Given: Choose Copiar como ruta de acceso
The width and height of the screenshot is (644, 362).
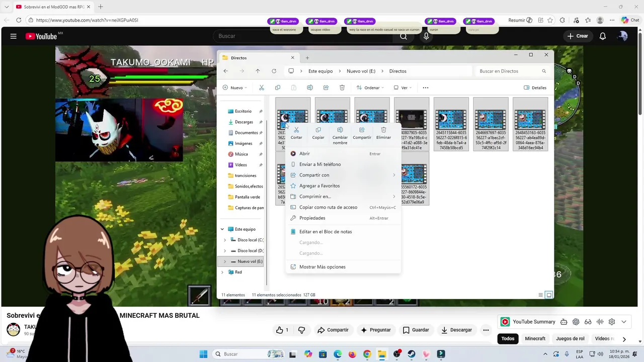Looking at the screenshot, I should pyautogui.click(x=343, y=207).
